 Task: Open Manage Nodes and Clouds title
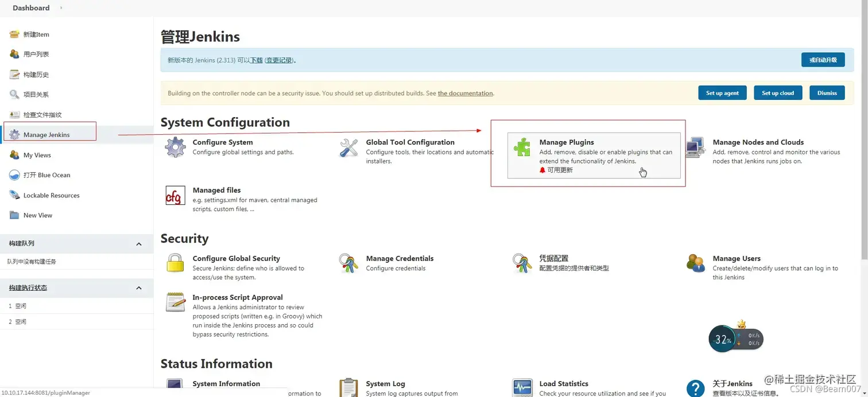[758, 142]
